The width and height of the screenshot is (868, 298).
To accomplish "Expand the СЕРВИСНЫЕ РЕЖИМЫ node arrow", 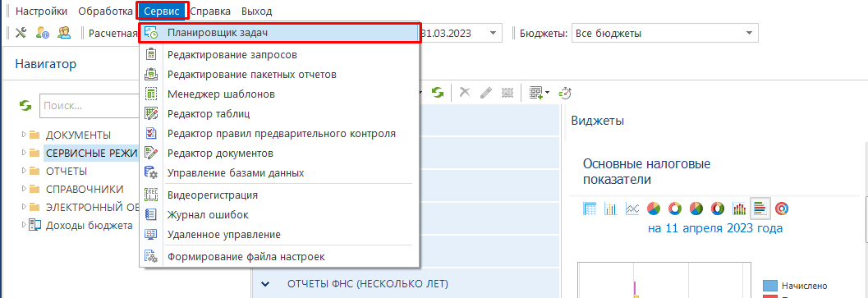I will (24, 153).
